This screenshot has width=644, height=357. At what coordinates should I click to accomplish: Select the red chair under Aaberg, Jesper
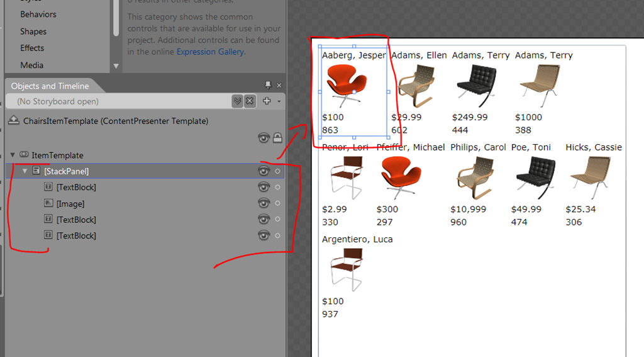347,86
